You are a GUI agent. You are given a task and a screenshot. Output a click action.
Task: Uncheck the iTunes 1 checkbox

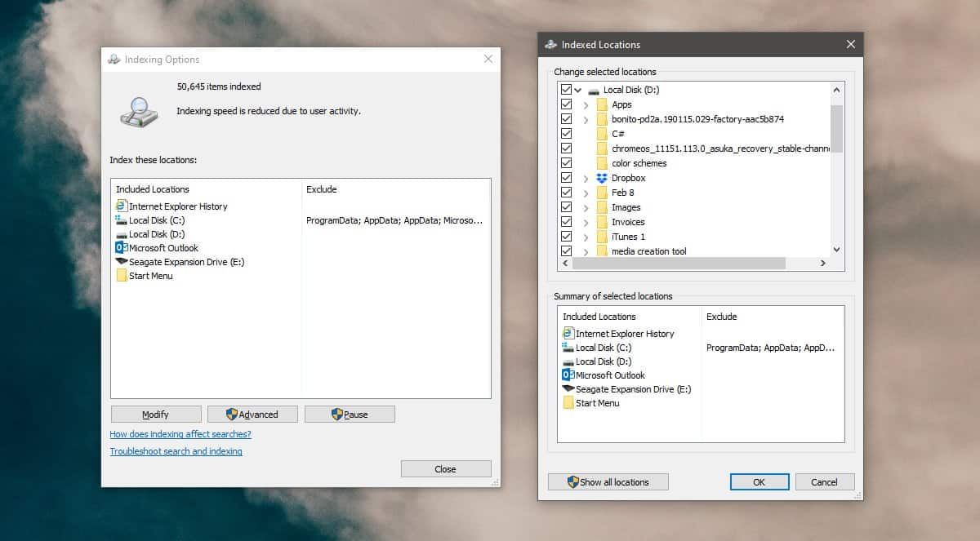[x=566, y=237]
